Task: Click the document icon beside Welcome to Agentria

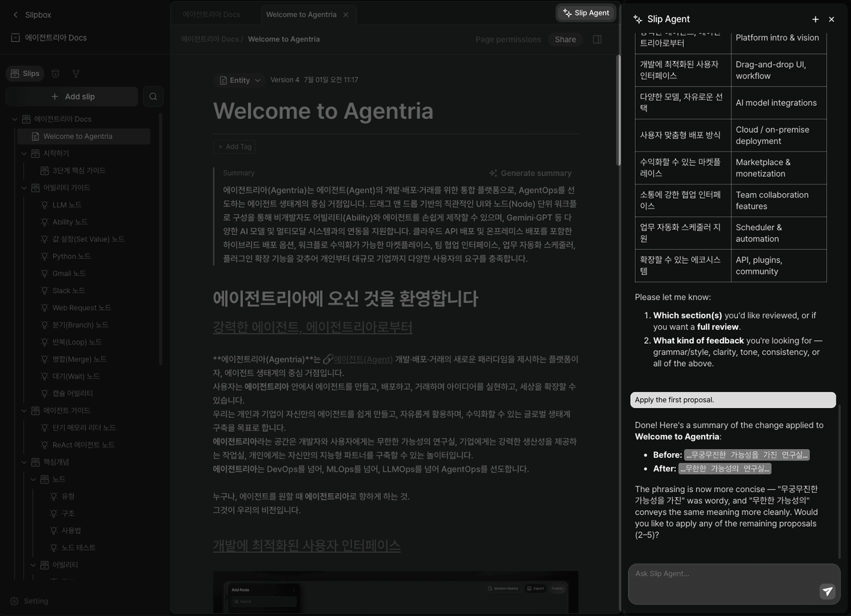Action: [35, 137]
